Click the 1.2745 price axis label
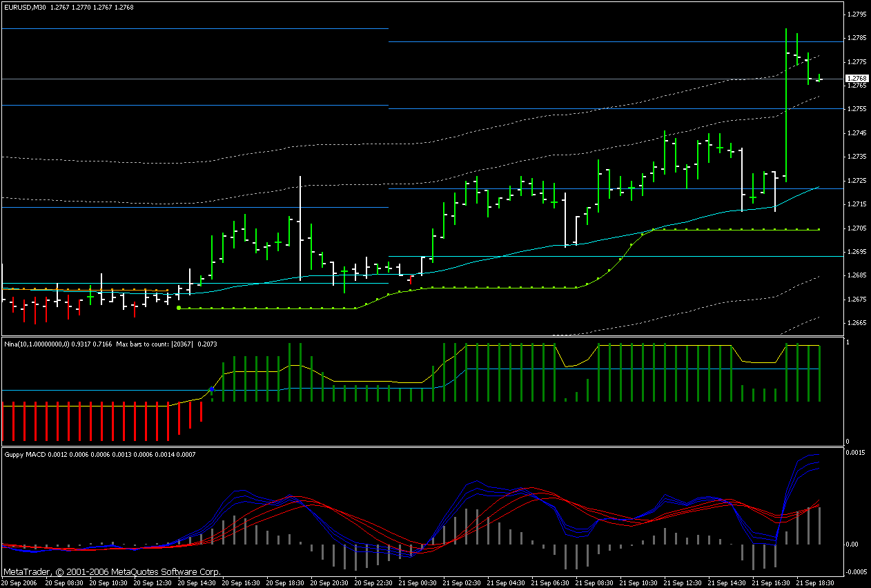This screenshot has height=588, width=871. point(858,133)
